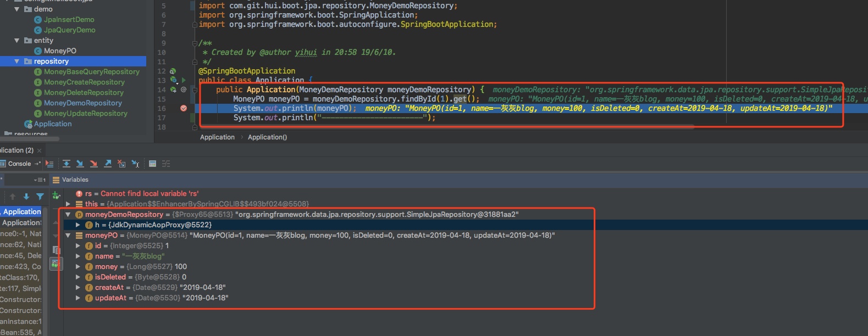Click the Step Over debugger icon
868x336 pixels.
pyautogui.click(x=67, y=164)
